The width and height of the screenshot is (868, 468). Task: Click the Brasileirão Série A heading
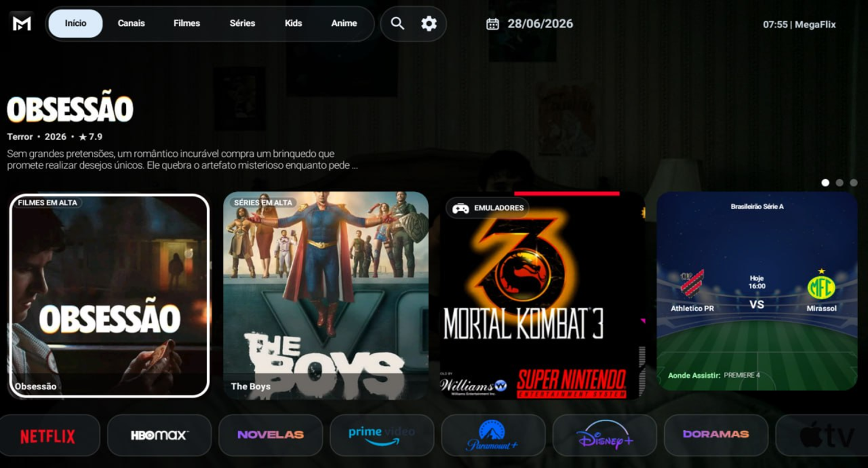point(757,206)
